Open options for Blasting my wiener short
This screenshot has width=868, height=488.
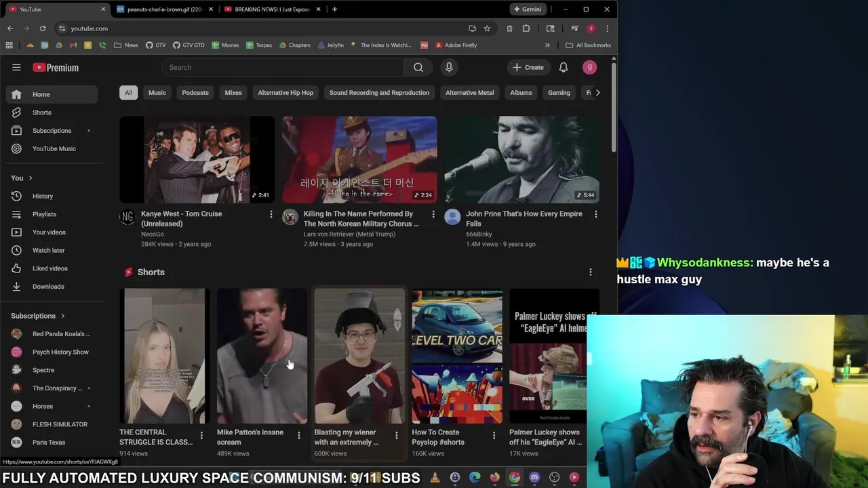point(397,435)
